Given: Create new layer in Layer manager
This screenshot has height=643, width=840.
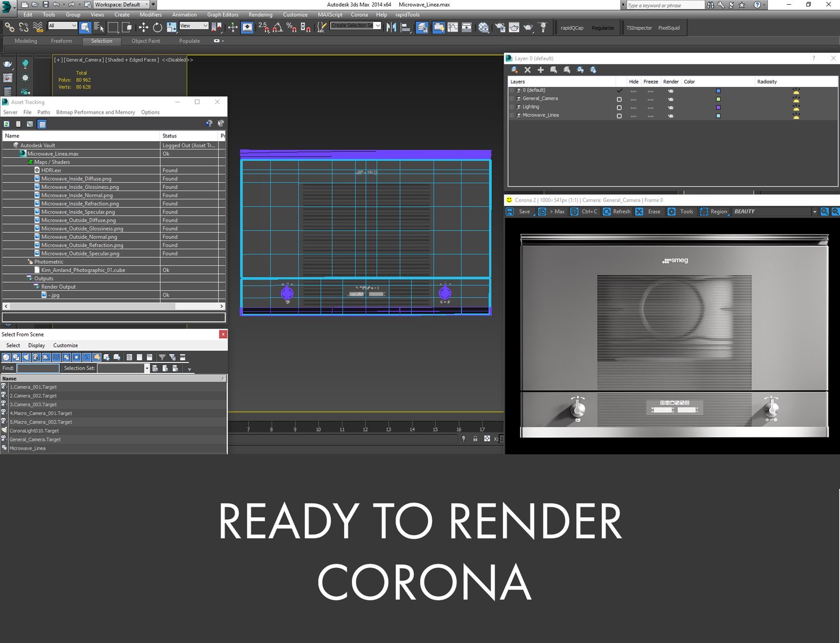Looking at the screenshot, I should [x=514, y=70].
